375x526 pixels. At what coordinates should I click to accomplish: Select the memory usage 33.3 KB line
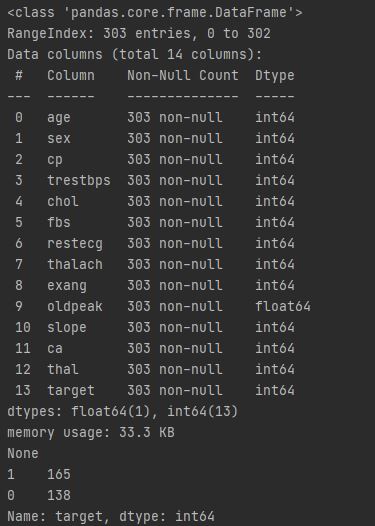[x=91, y=433]
